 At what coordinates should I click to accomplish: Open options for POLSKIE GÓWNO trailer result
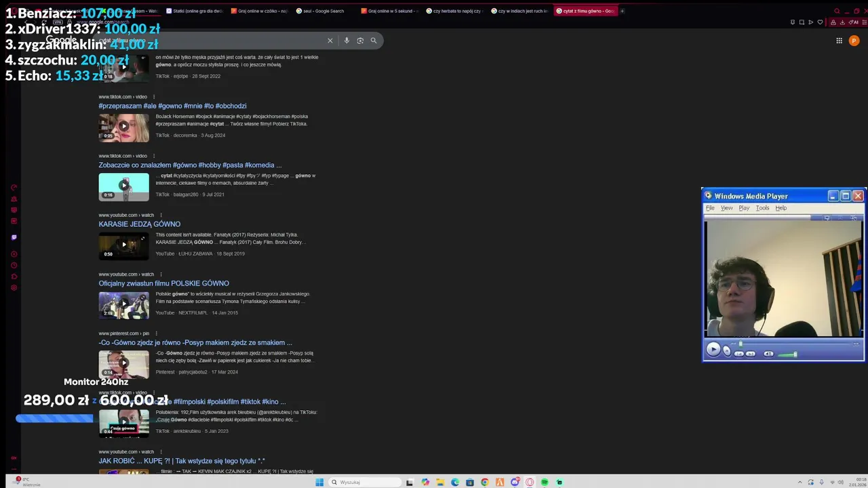161,274
